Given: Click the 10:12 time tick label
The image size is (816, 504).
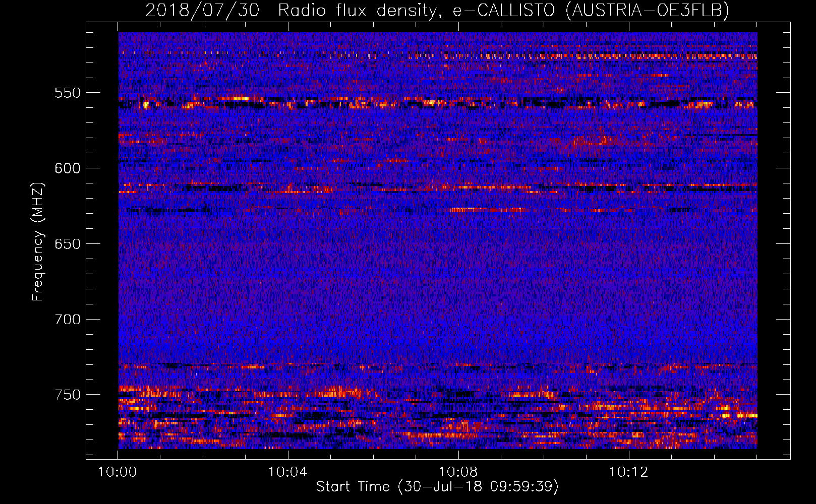Looking at the screenshot, I should [x=629, y=472].
